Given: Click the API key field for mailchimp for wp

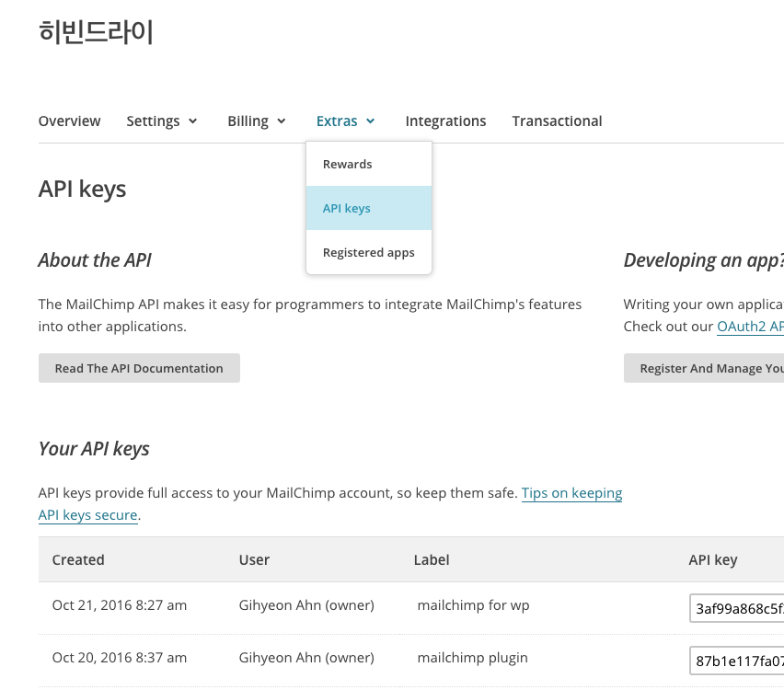Looking at the screenshot, I should tap(736, 608).
